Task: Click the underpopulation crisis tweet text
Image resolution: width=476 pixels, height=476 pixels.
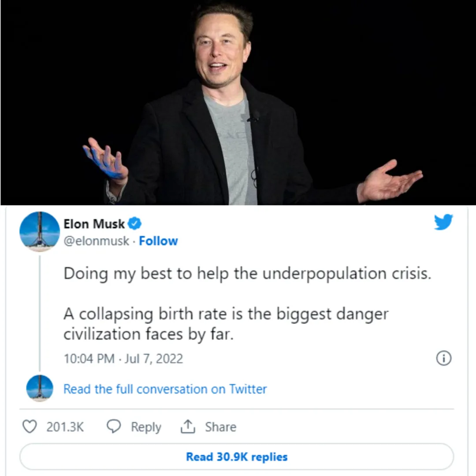Action: (247, 273)
